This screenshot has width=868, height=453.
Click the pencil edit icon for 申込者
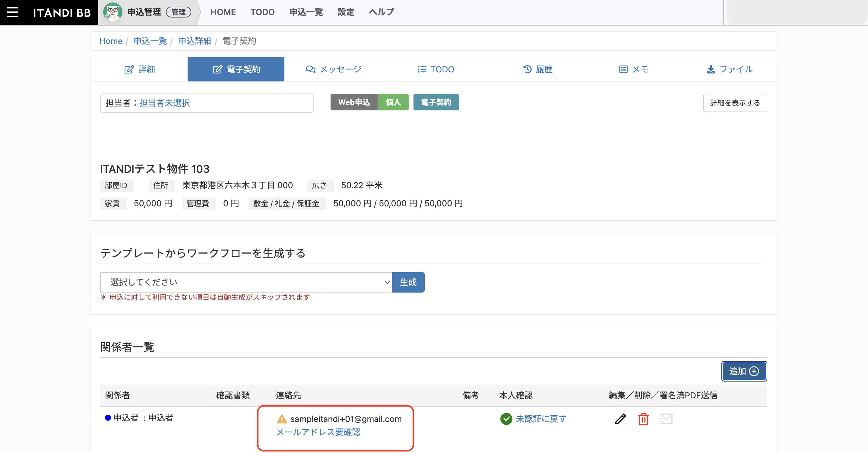point(620,419)
